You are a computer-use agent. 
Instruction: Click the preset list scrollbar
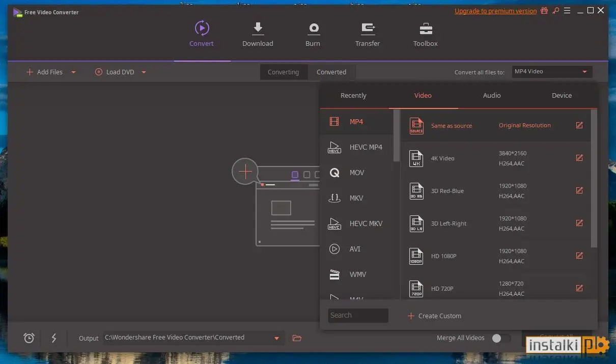594,178
